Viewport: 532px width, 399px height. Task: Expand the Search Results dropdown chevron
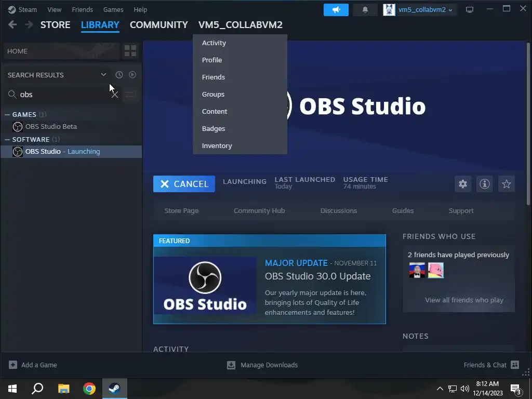tap(103, 75)
